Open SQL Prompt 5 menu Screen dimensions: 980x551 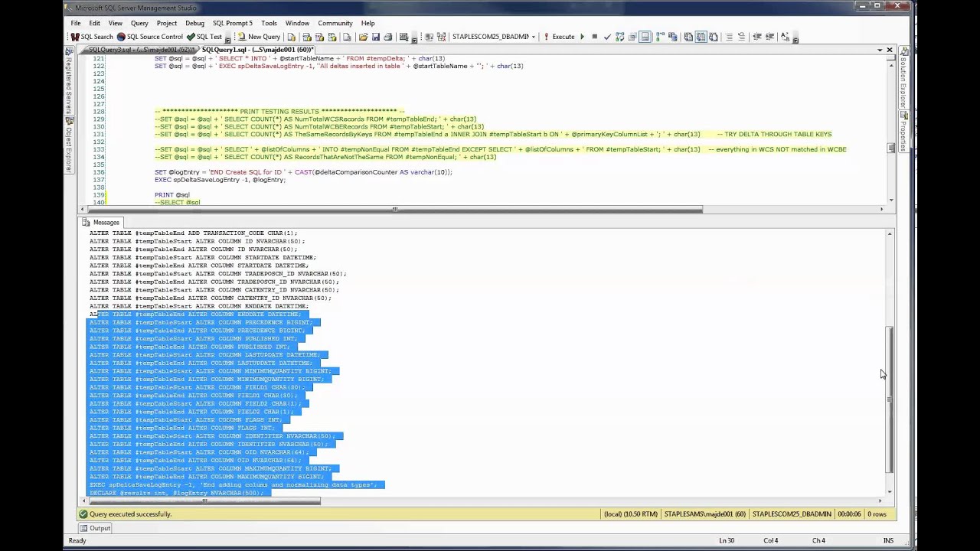point(233,23)
